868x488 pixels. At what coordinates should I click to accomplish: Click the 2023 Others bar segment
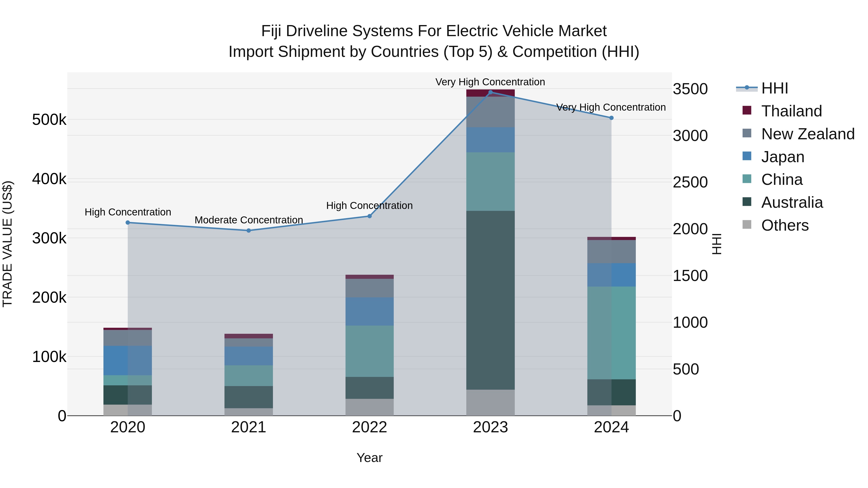pos(491,403)
